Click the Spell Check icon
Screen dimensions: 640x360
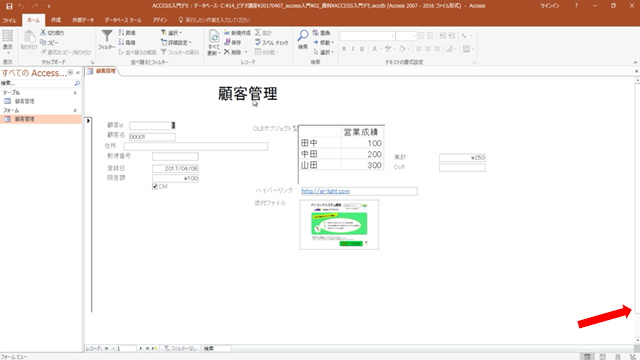click(258, 42)
